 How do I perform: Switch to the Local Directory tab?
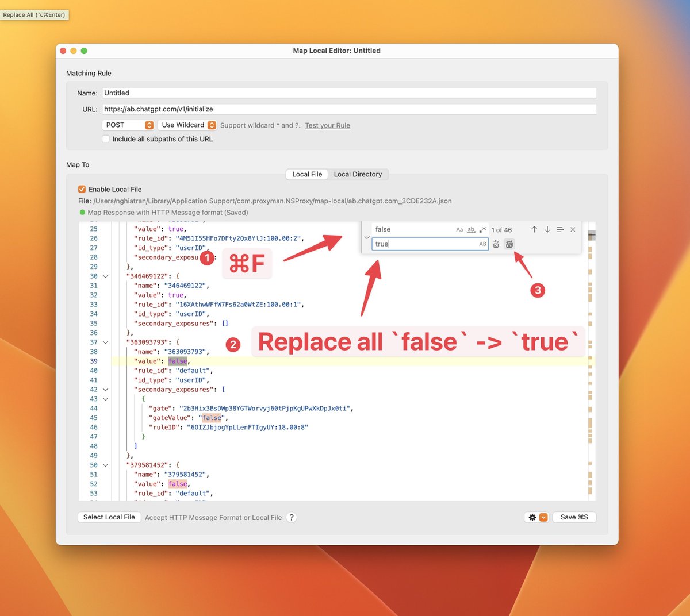pos(358,174)
